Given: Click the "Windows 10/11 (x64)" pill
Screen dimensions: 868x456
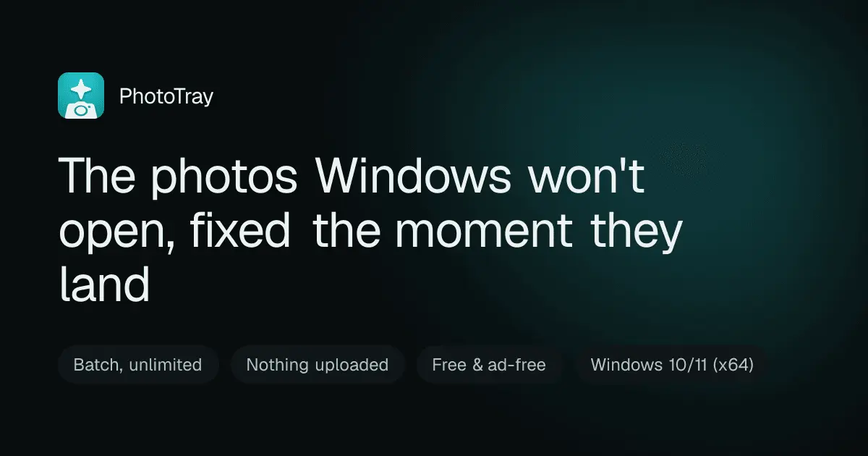Looking at the screenshot, I should tap(672, 365).
